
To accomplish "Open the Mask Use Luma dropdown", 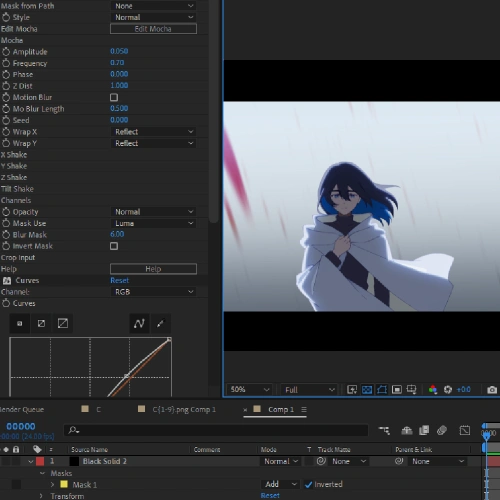I will (153, 223).
